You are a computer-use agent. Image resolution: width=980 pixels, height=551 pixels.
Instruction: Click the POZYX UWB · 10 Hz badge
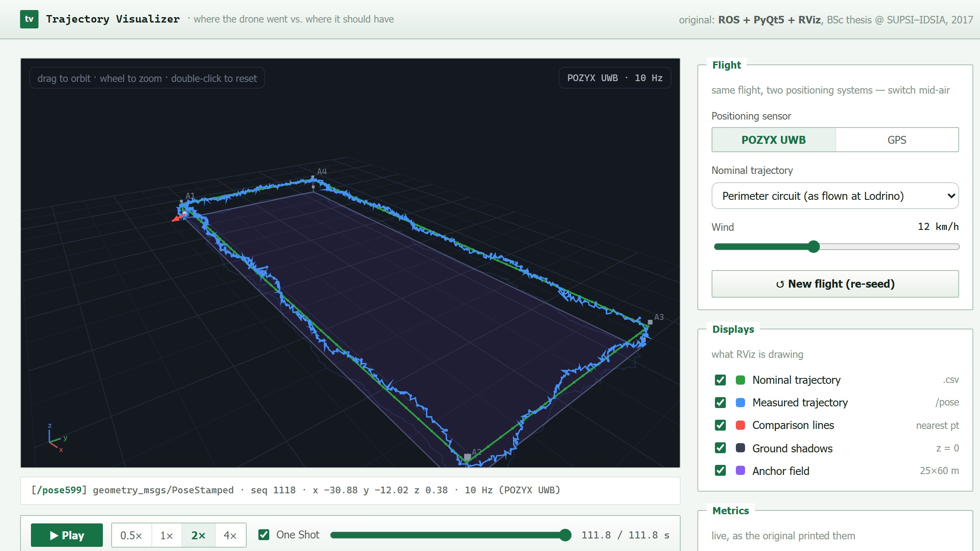[615, 78]
